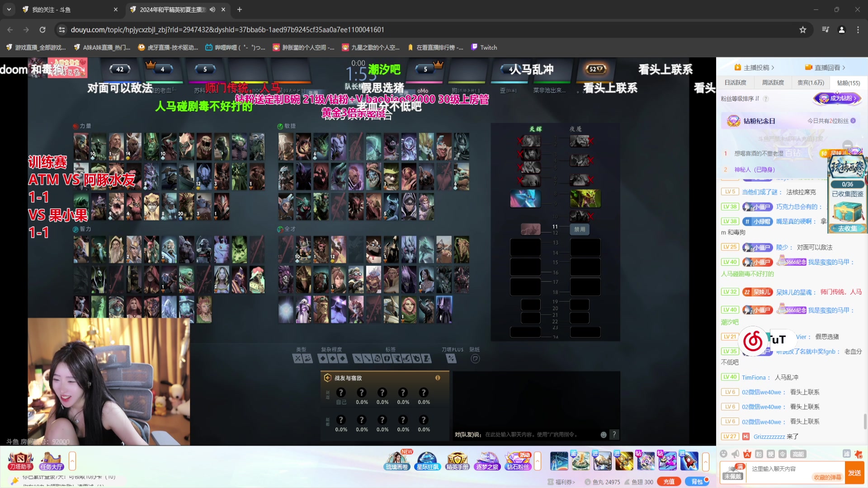Click the 0/36 collection progress bar
Viewport: 868px width, 488px height.
847,184
